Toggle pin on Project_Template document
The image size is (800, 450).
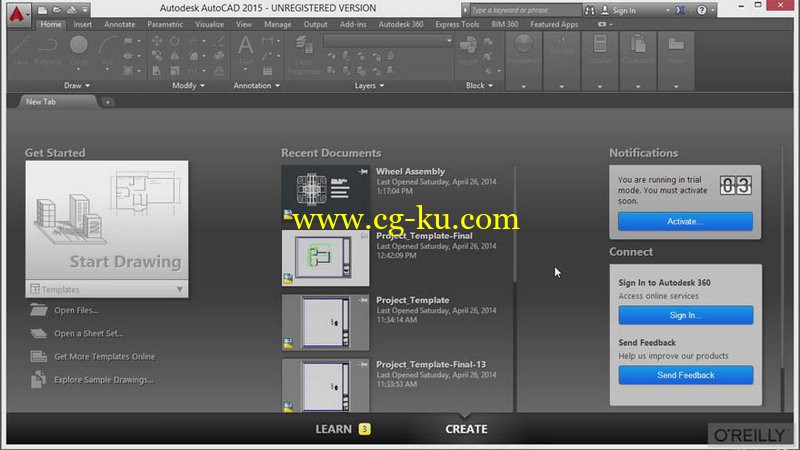pos(363,301)
